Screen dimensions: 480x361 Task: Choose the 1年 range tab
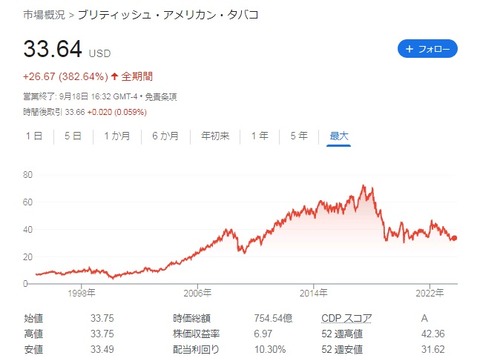260,136
